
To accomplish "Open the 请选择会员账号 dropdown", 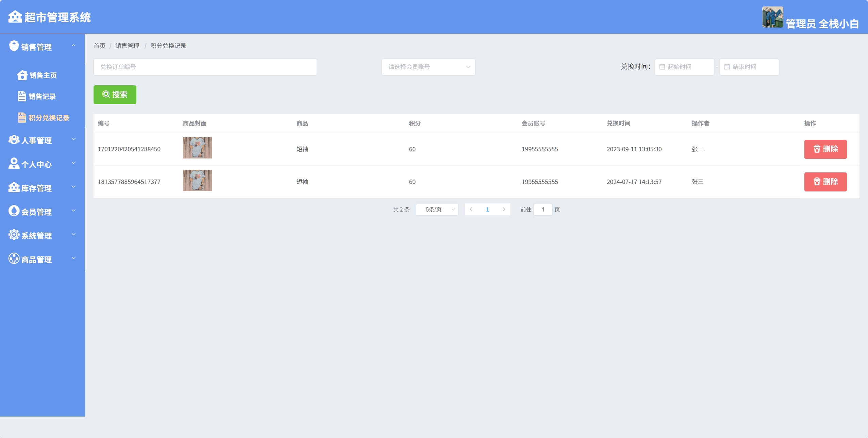I will pyautogui.click(x=428, y=67).
